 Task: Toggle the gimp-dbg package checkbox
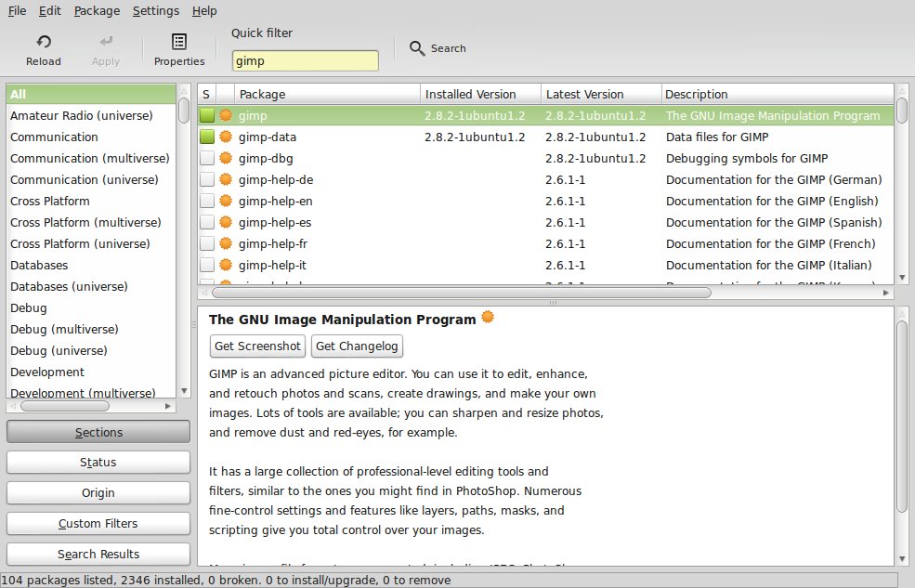pos(206,158)
